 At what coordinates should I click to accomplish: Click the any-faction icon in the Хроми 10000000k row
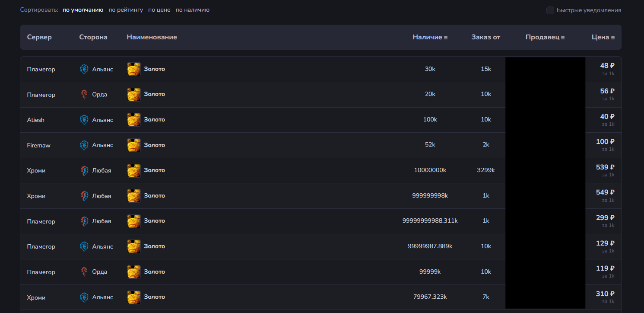84,170
